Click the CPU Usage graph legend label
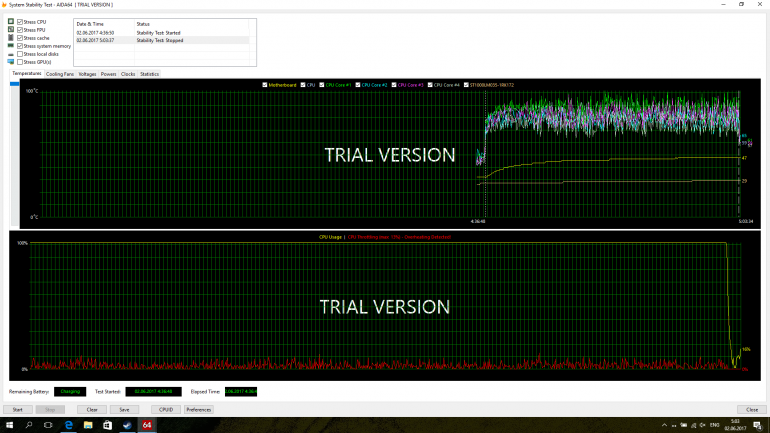Viewport: 770px width, 433px height. tap(330, 237)
